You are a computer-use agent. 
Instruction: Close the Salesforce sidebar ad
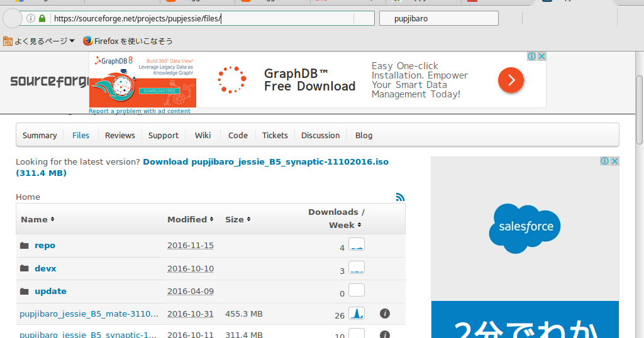(614, 161)
